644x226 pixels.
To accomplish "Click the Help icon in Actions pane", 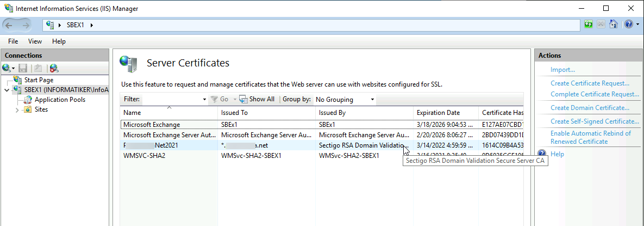I will pos(542,154).
